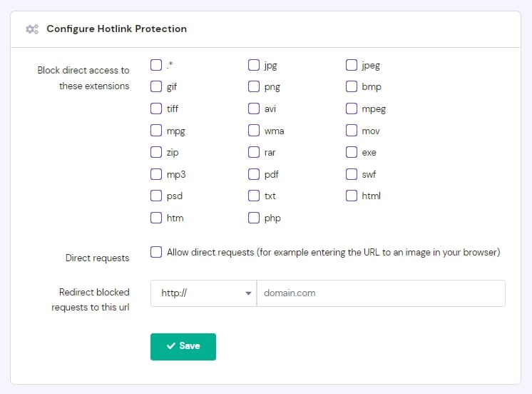Toggle the avi extension checkbox
This screenshot has height=394, width=532.
tap(254, 109)
